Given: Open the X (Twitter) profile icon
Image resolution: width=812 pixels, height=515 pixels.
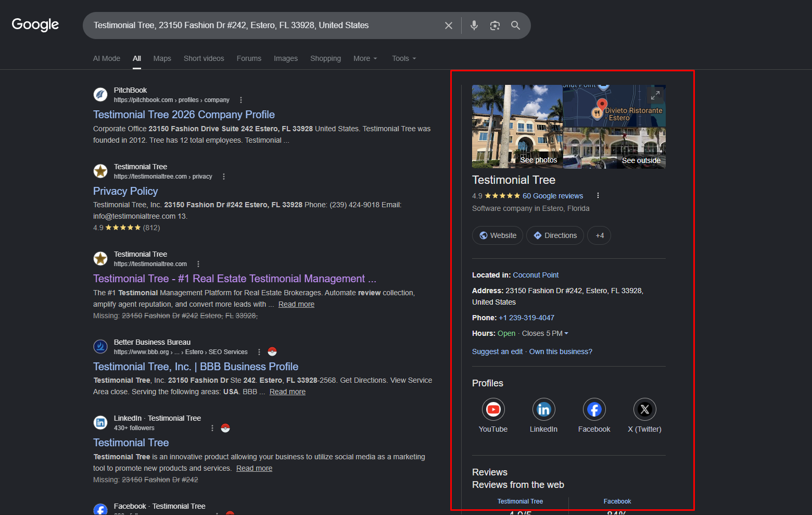Looking at the screenshot, I should 644,409.
